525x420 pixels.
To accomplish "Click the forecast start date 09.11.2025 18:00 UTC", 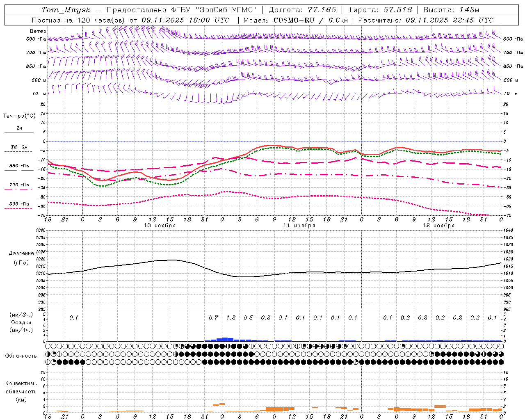I will coord(185,20).
